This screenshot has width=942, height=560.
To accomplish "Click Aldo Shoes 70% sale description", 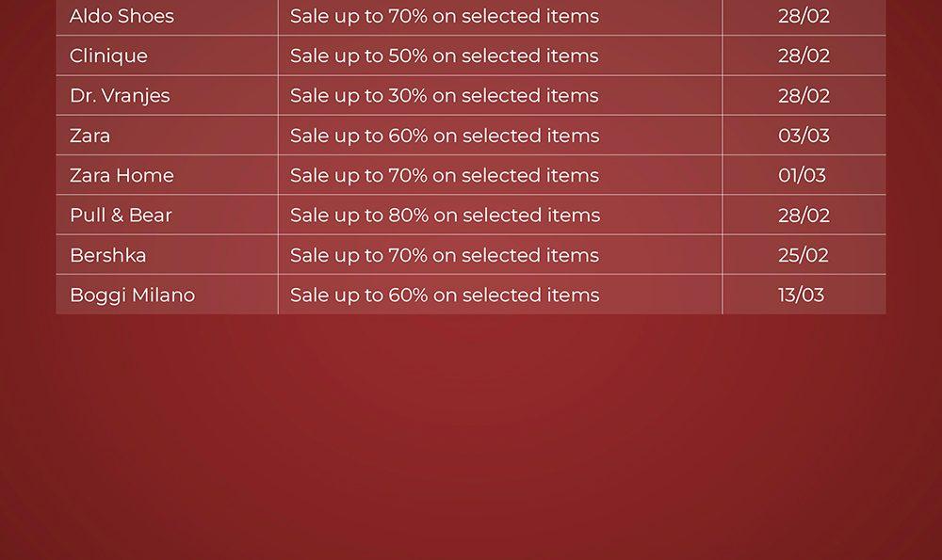I will pos(444,16).
